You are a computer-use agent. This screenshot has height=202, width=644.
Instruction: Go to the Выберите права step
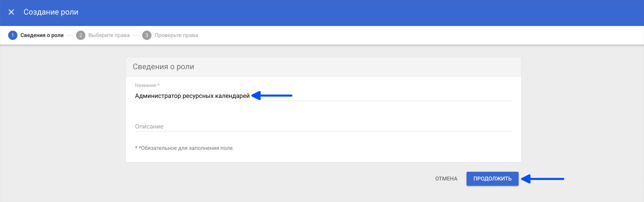109,35
